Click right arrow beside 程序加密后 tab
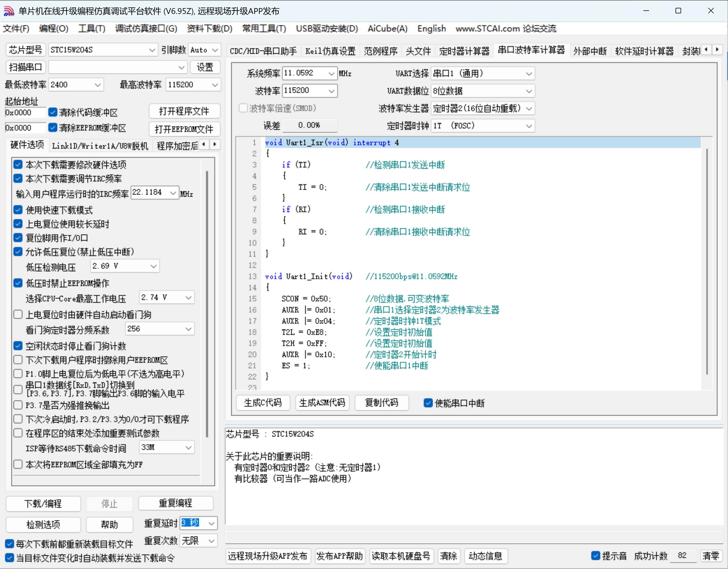The image size is (728, 569). [x=215, y=144]
